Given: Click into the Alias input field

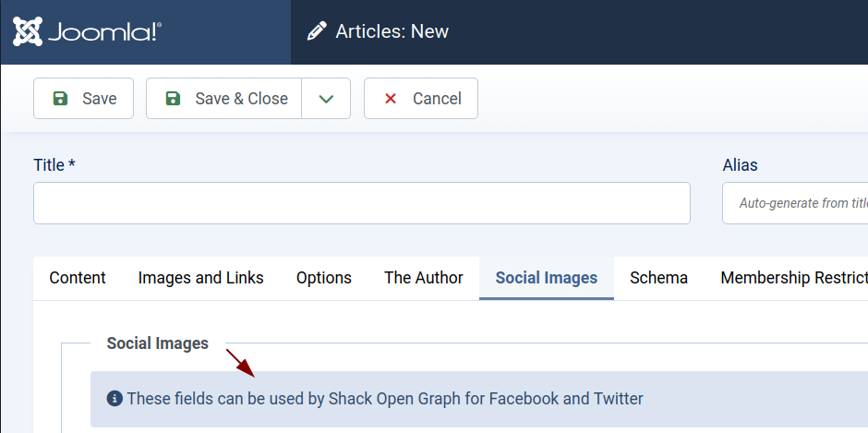Looking at the screenshot, I should coord(794,203).
